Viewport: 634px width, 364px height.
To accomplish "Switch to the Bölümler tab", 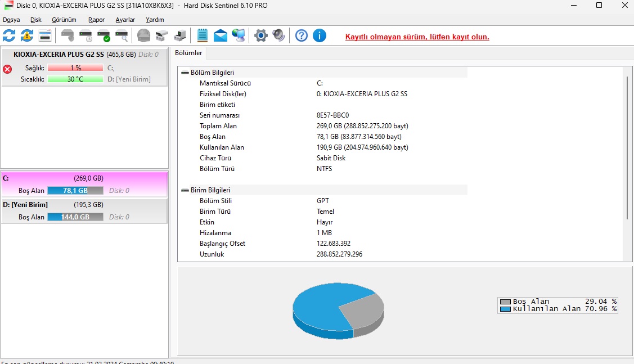I will (x=188, y=53).
